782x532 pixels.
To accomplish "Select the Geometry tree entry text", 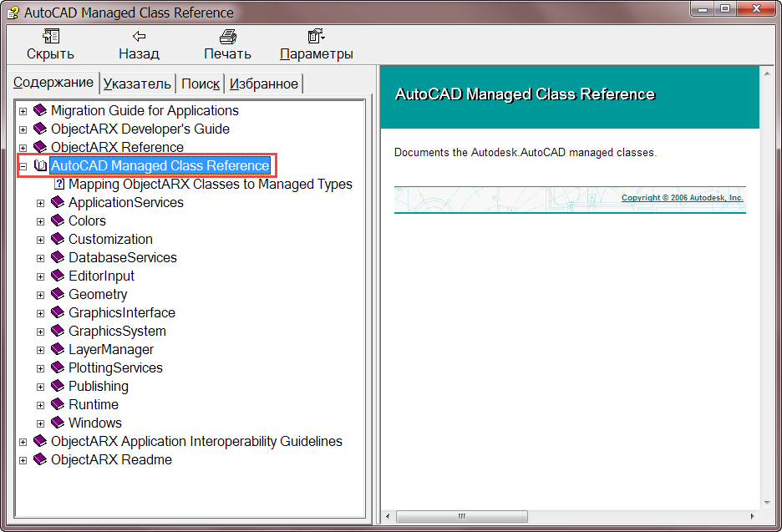I will (98, 294).
